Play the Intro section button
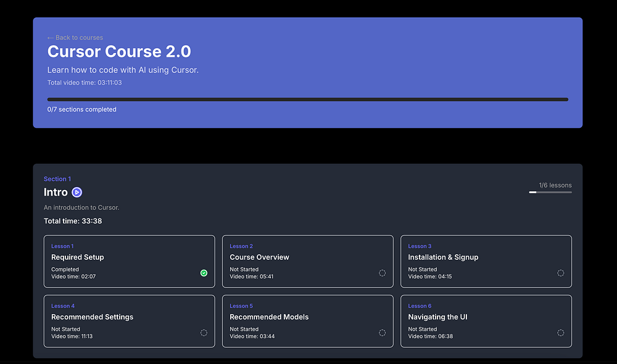617x364 pixels. click(x=77, y=192)
